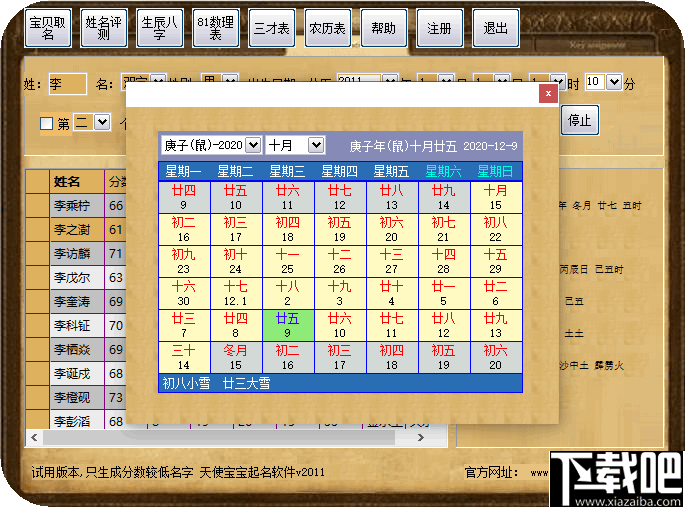
Task: Select the name row 李戊尔
Action: coord(76,277)
